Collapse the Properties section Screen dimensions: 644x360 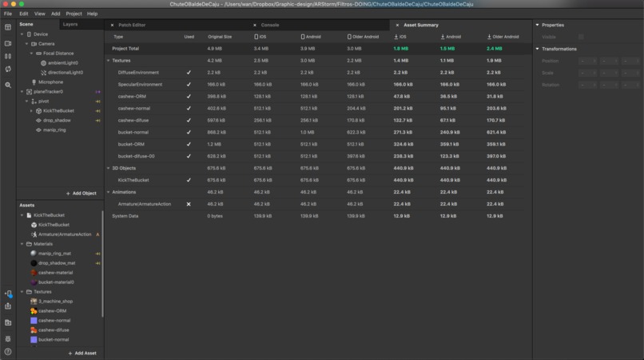coord(537,25)
